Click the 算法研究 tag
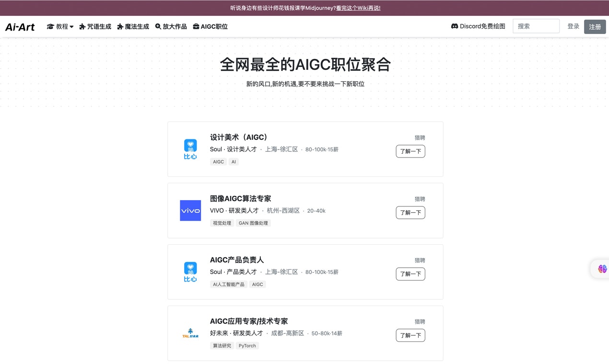 [x=222, y=346]
